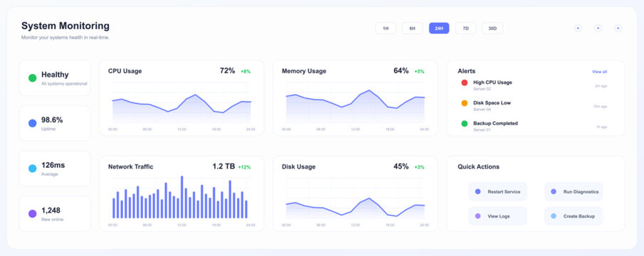This screenshot has width=644, height=256.
Task: Click the Network Traffic chart title
Action: click(x=131, y=166)
